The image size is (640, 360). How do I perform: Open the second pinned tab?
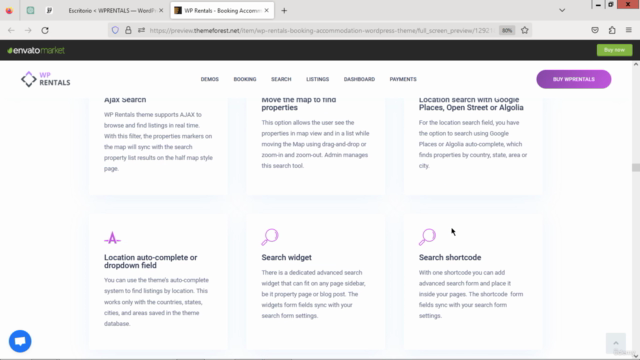coord(49,11)
